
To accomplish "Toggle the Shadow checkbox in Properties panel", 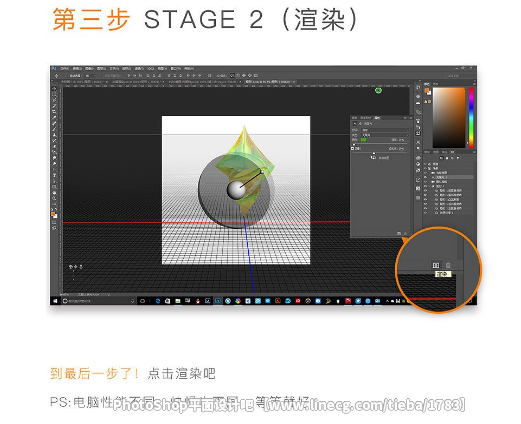I will [352, 148].
